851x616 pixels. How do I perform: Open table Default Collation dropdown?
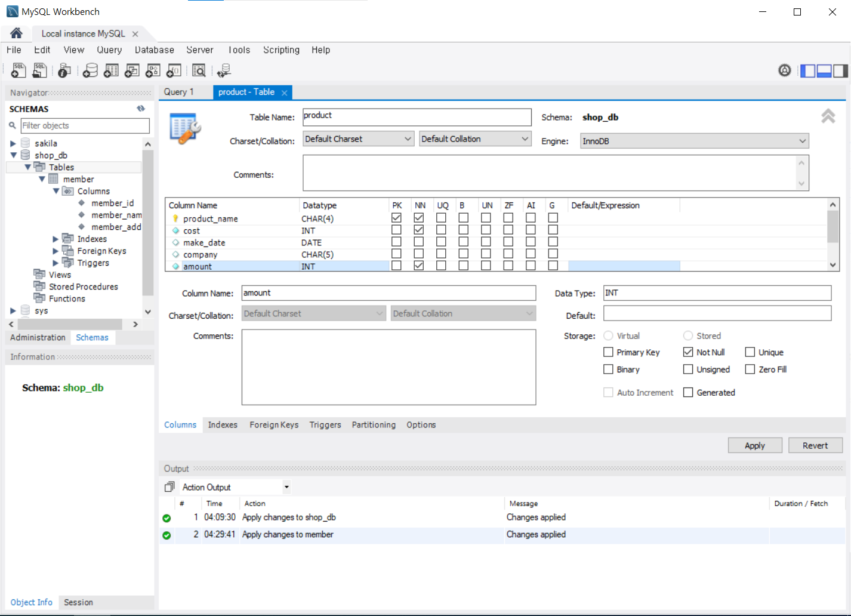475,139
